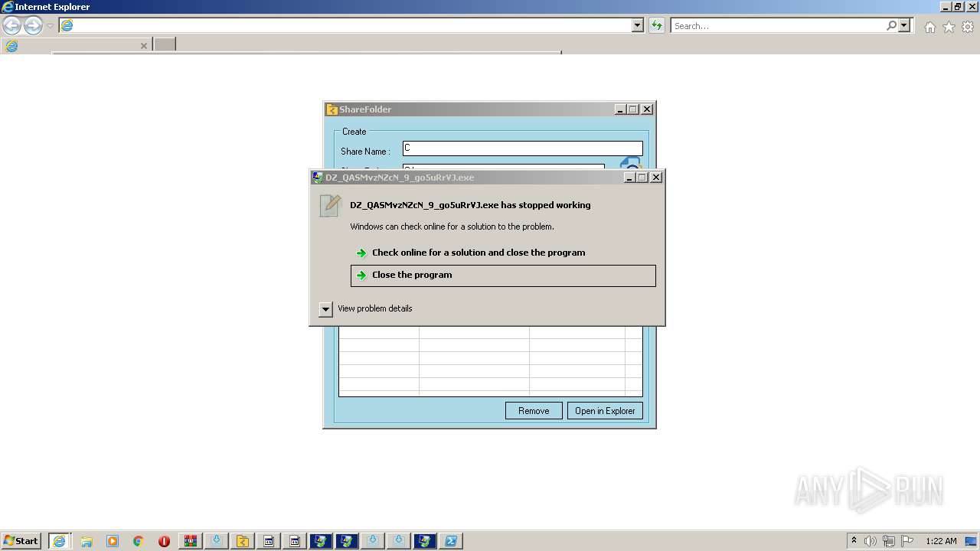Select the blank Internet Explorer tab
Image resolution: width=980 pixels, height=551 pixels.
(x=75, y=45)
